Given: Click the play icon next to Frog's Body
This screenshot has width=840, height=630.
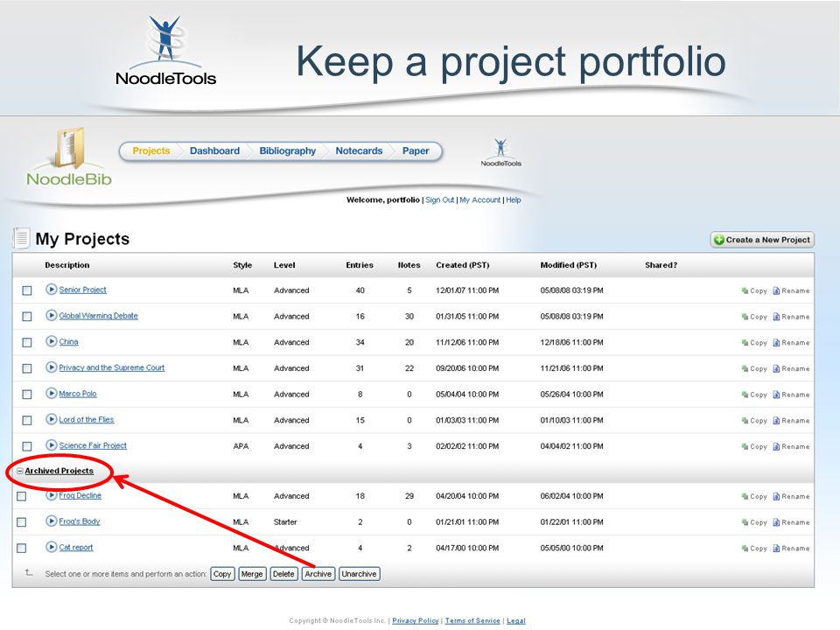Looking at the screenshot, I should (51, 521).
